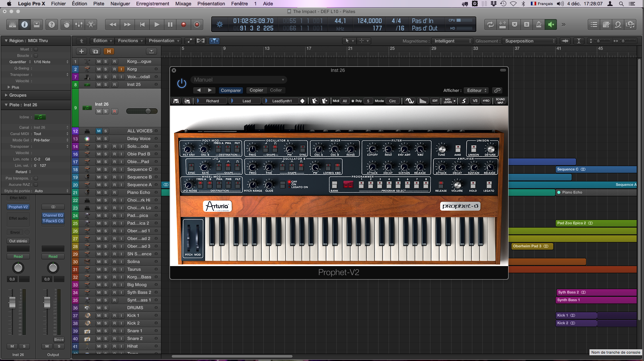Expand the Groupes section
644x361 pixels.
pyautogui.click(x=6, y=95)
